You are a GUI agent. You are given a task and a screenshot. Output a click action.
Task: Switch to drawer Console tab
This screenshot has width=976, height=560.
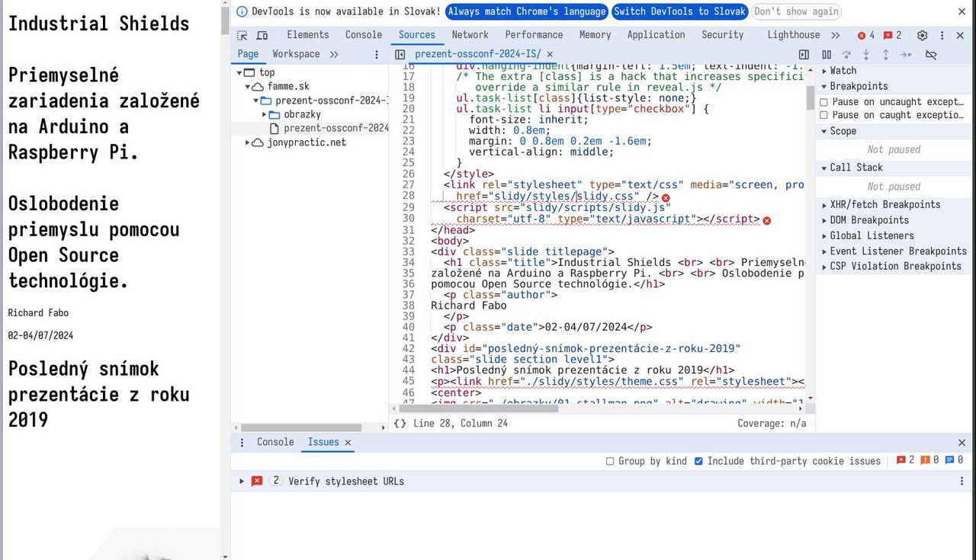point(275,443)
